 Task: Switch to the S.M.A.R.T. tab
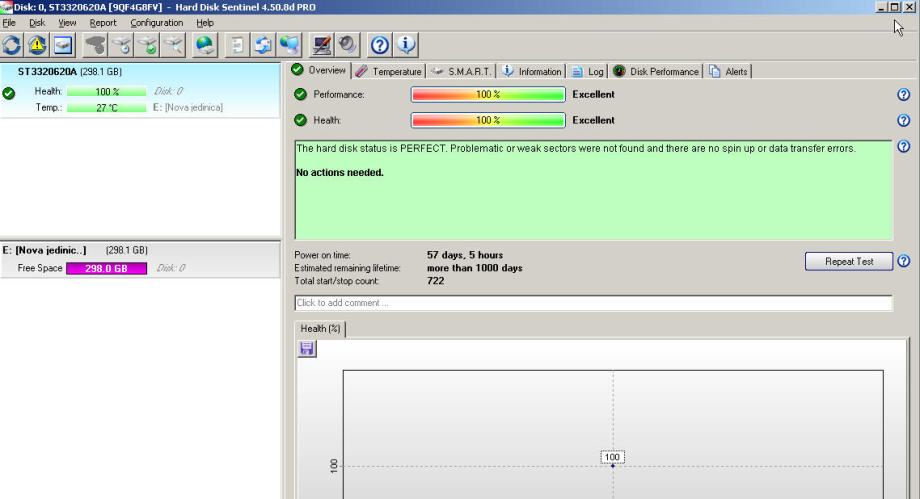pos(461,72)
